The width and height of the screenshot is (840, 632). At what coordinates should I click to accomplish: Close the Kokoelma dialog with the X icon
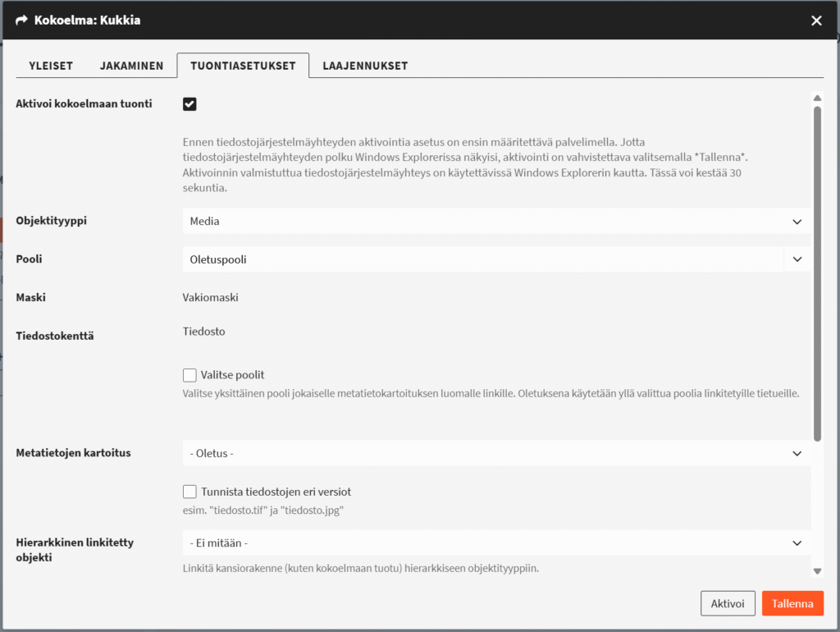click(x=816, y=21)
